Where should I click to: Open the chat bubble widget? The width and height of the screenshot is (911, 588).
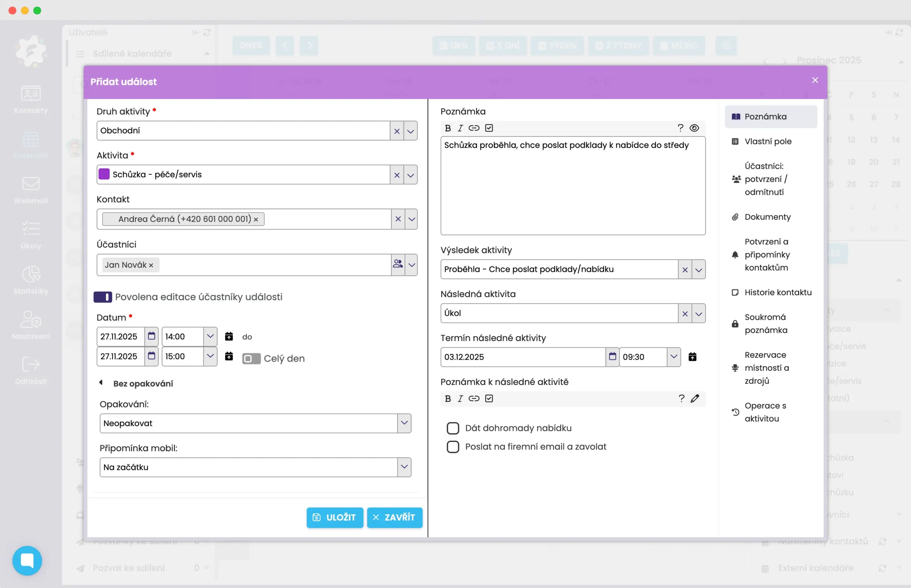tap(27, 561)
